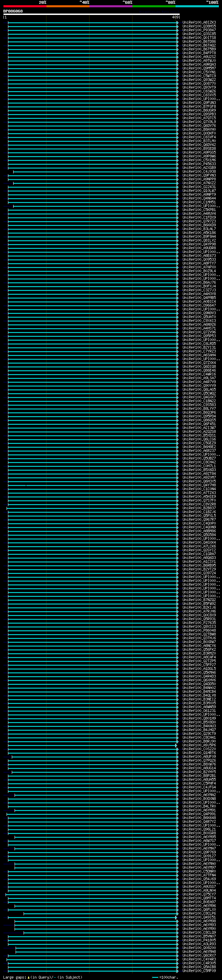Click the cyan alignment bar of UniRef100_A8IZK3
This screenshot has height=980, width=222.
coord(93,23)
